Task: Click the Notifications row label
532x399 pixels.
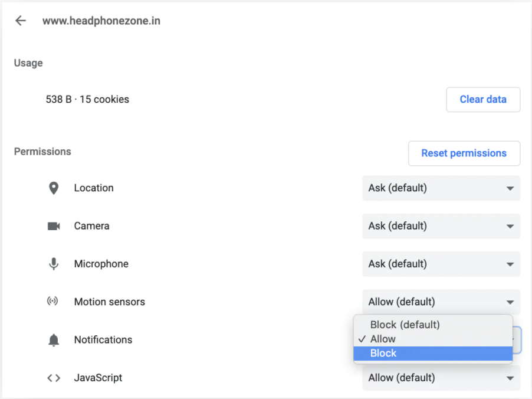Action: point(103,340)
